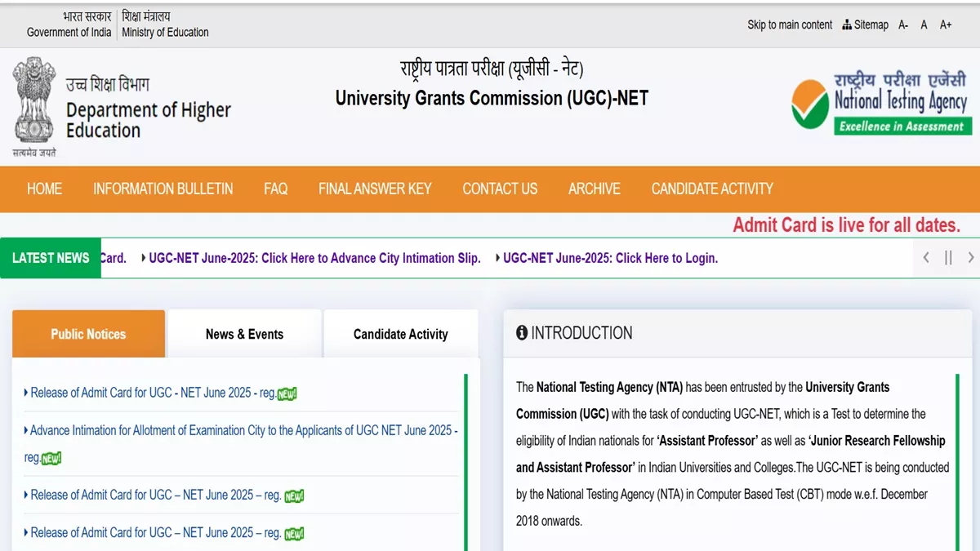The width and height of the screenshot is (980, 551).
Task: Open FINAL ANSWER KEY menu item
Action: 375,189
